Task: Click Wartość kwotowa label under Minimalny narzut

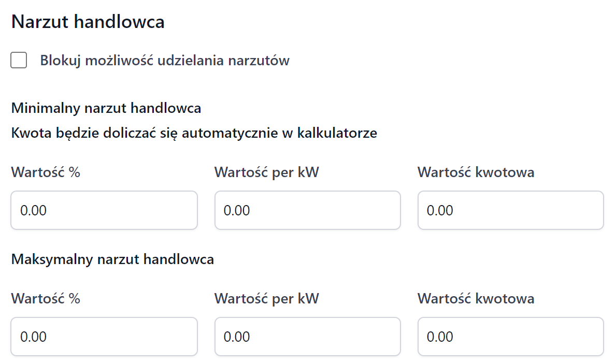Action: [476, 172]
